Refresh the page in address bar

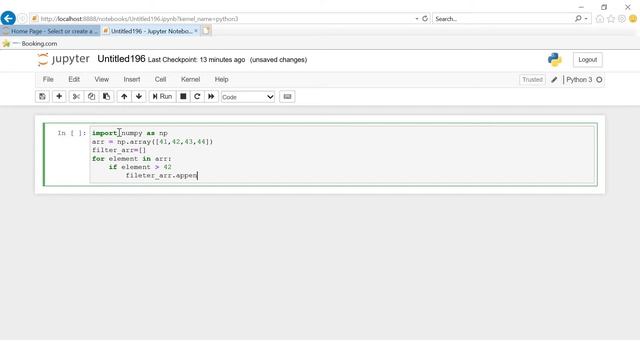(x=425, y=18)
